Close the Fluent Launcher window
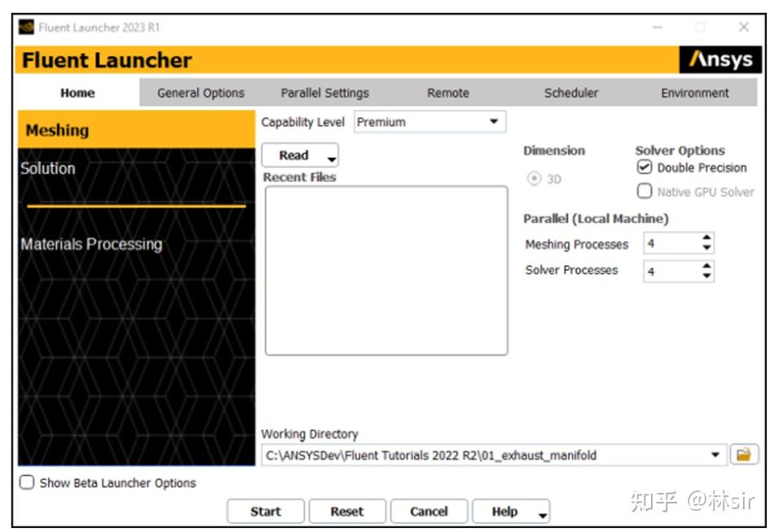Image resolution: width=774 pixels, height=532 pixels. 743,27
